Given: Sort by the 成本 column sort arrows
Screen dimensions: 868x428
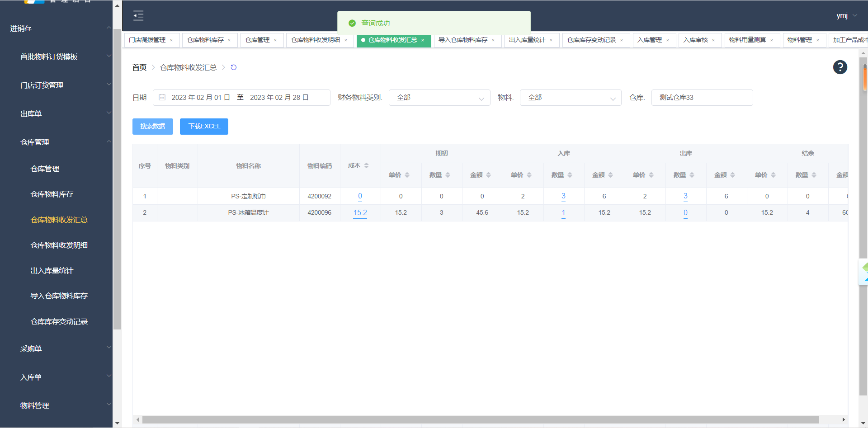Looking at the screenshot, I should (366, 166).
